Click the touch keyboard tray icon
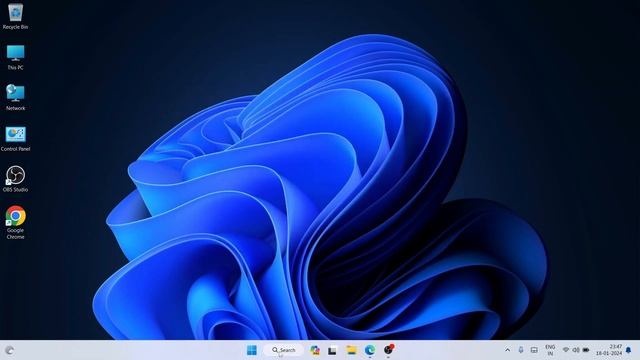Image resolution: width=640 pixels, height=360 pixels. (534, 350)
